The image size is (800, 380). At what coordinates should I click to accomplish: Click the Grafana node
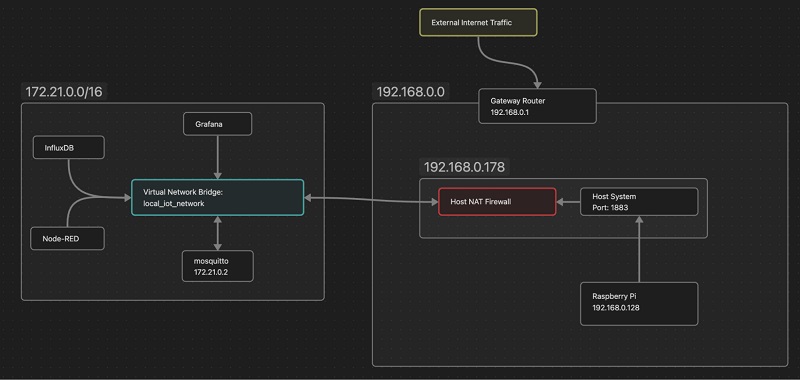click(x=217, y=124)
